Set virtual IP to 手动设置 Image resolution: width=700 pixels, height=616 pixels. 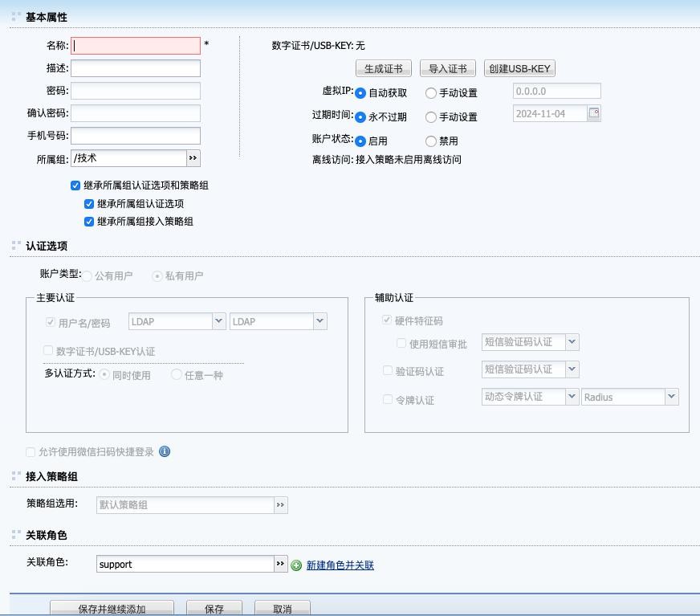431,93
